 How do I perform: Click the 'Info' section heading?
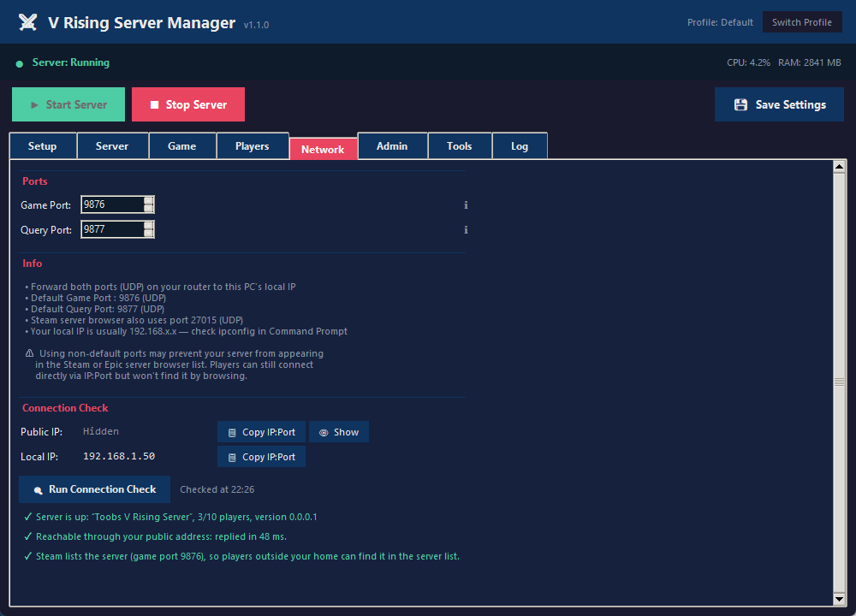point(33,264)
